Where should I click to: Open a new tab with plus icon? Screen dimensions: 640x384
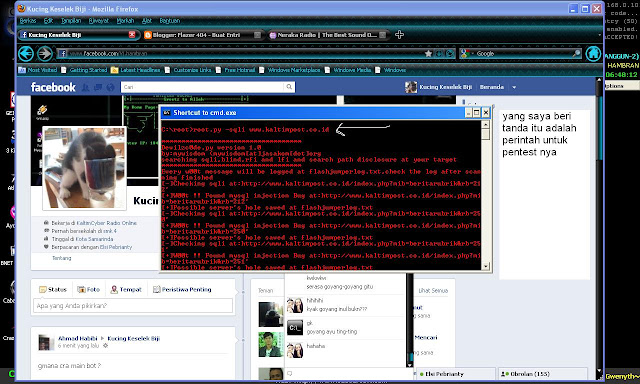pos(399,35)
